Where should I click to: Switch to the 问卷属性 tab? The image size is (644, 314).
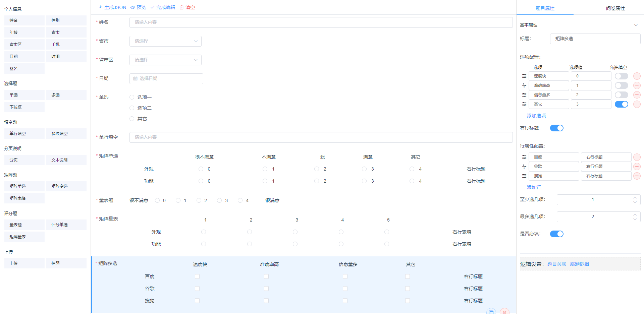click(615, 9)
